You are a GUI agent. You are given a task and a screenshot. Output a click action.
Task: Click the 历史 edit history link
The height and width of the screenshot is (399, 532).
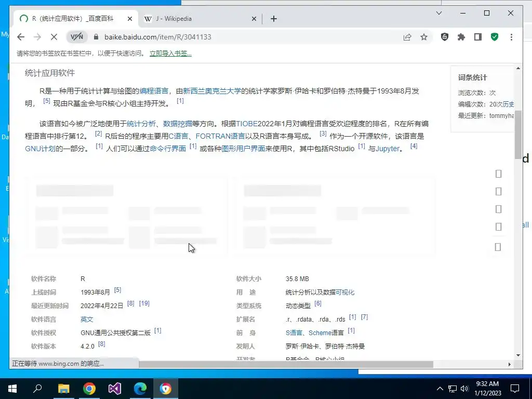tap(508, 104)
